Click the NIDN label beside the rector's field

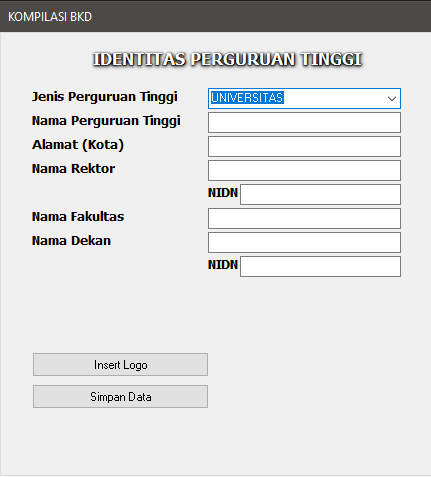[223, 193]
